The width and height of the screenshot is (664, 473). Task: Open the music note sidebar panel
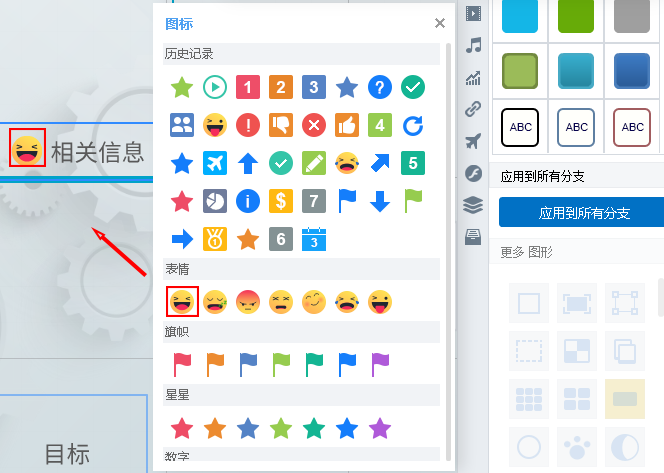coord(473,45)
